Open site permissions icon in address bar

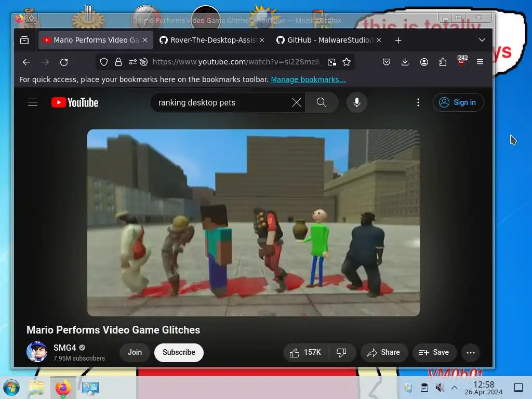tap(132, 62)
